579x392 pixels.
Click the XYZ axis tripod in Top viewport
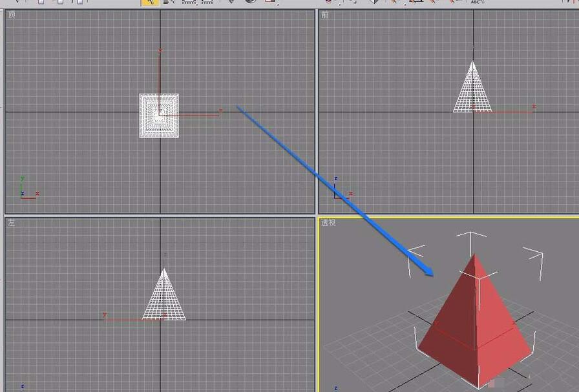[x=29, y=189]
